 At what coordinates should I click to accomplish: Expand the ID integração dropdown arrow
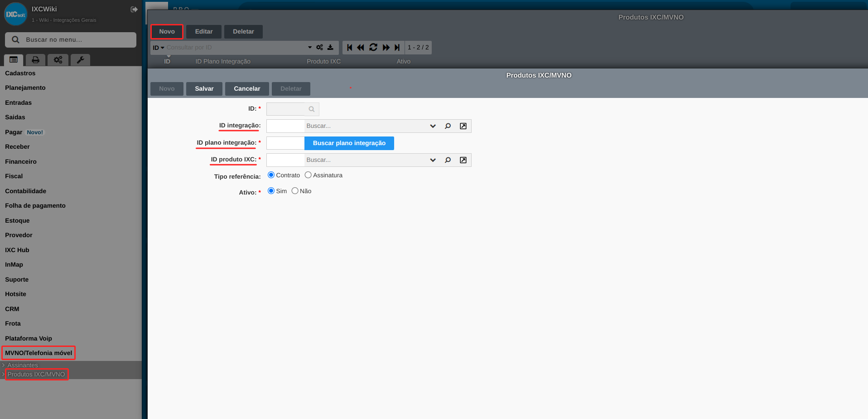tap(433, 126)
